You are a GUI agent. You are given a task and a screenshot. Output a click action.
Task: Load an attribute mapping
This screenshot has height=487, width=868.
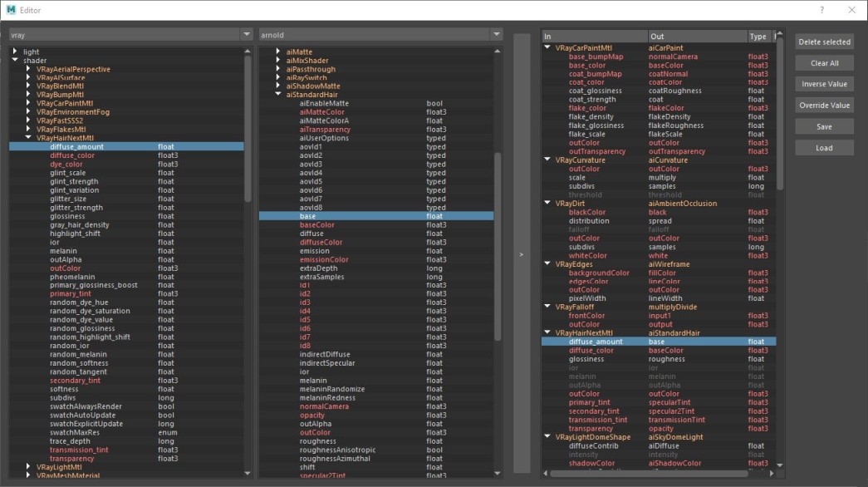coord(824,148)
